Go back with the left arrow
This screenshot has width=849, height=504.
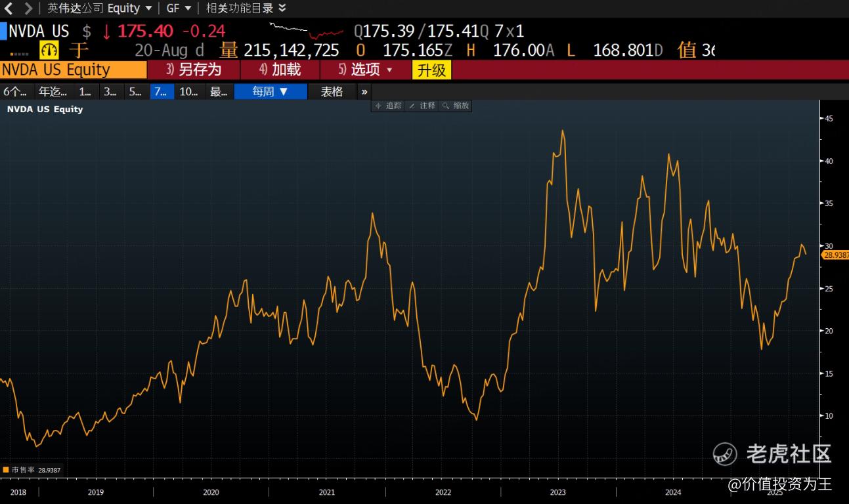9,9
